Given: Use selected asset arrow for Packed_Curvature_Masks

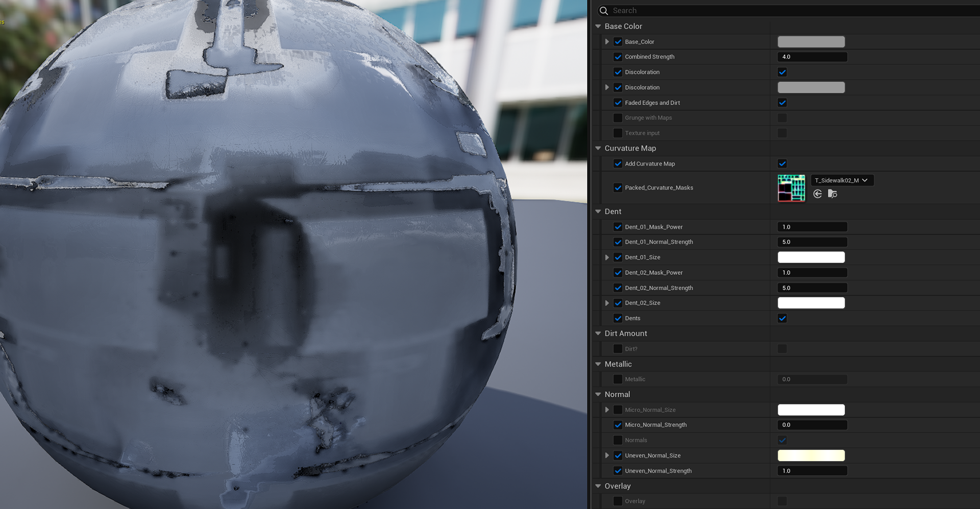Looking at the screenshot, I should tap(818, 194).
